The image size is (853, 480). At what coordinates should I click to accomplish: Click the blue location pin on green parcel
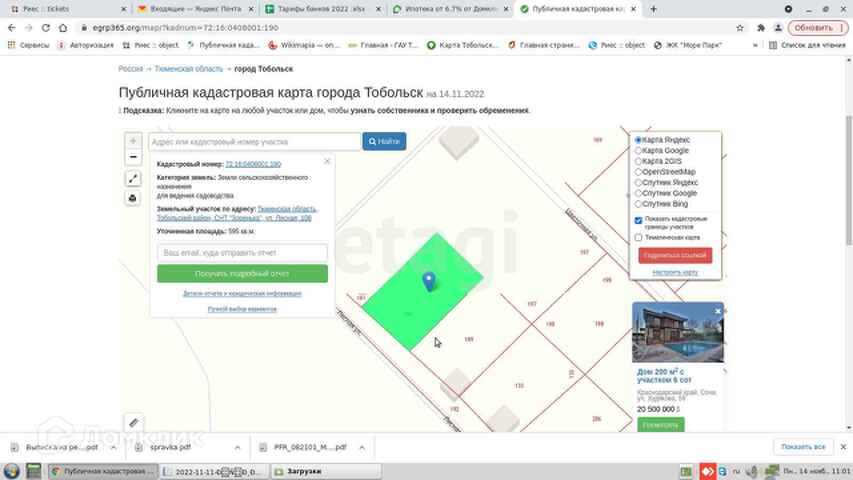pos(429,281)
